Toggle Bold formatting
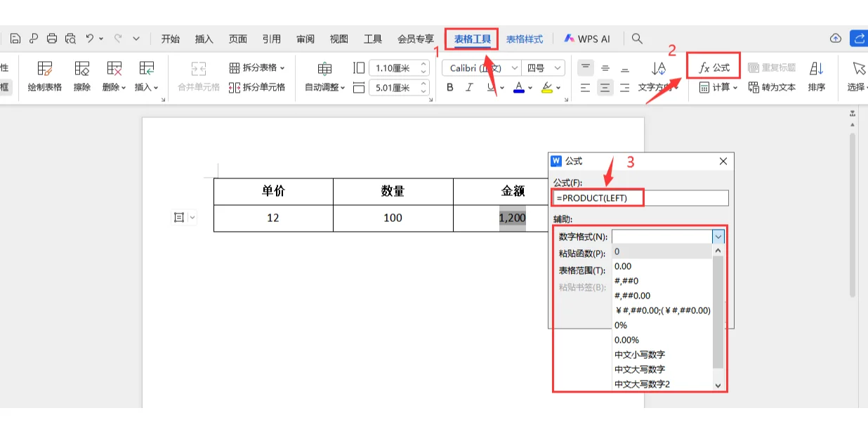 click(450, 88)
